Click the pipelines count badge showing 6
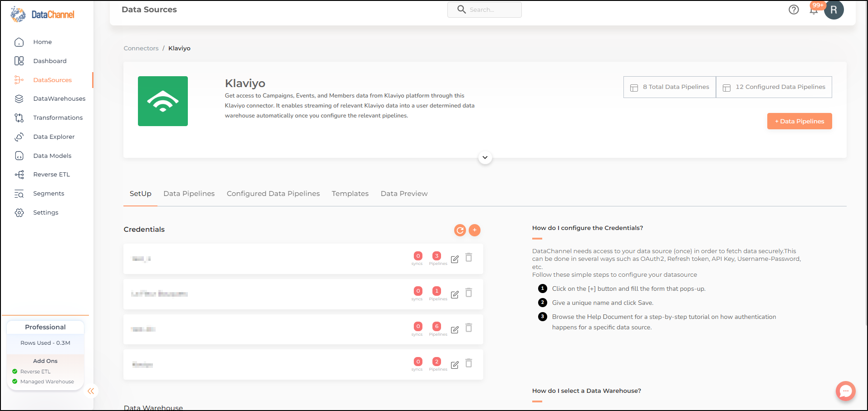This screenshot has height=411, width=868. [x=436, y=327]
